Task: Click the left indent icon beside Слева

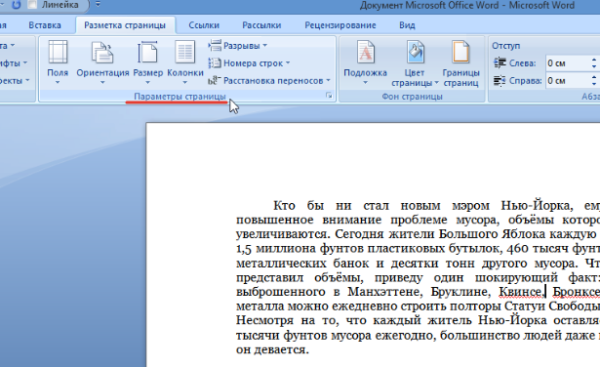Action: [x=499, y=63]
